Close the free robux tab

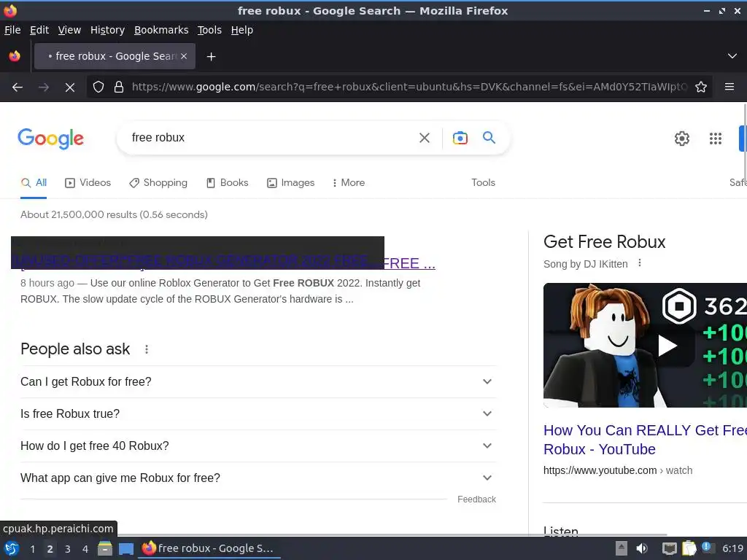[184, 56]
